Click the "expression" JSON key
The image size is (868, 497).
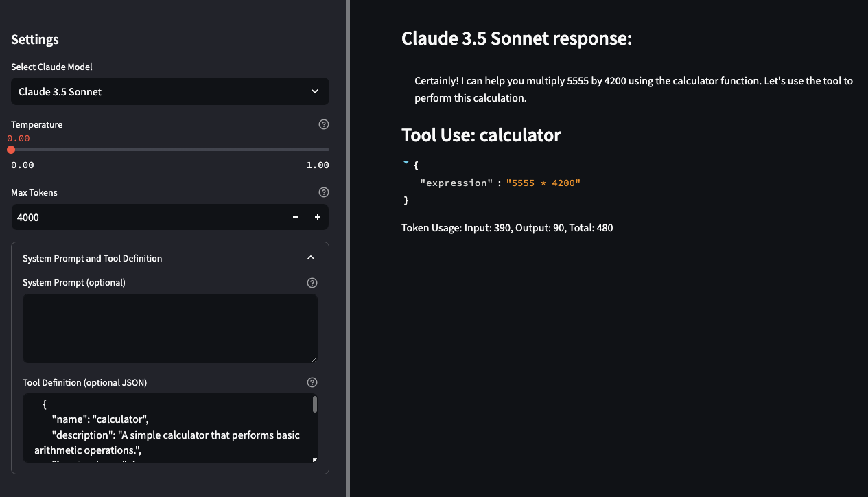click(x=456, y=183)
